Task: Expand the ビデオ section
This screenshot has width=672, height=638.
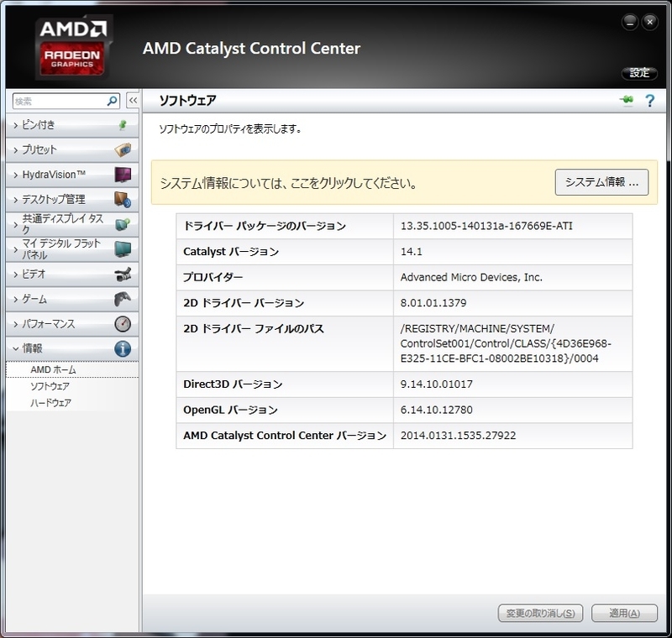Action: (72, 274)
